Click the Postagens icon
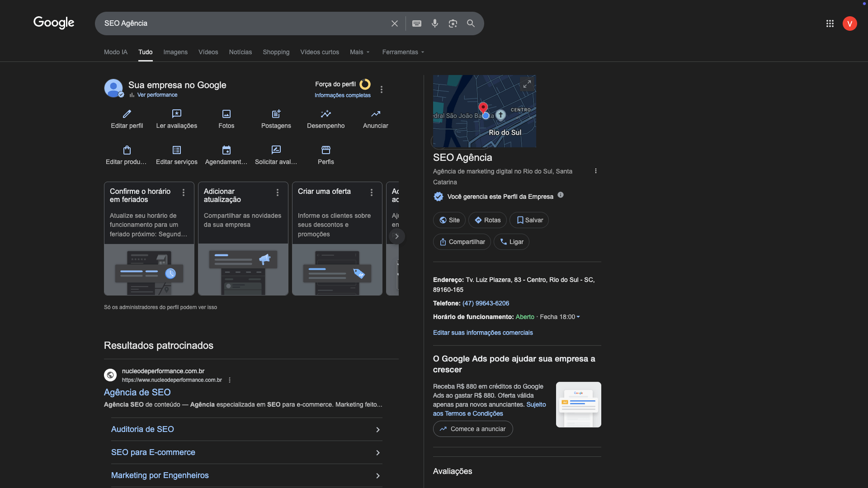The width and height of the screenshot is (868, 488). pos(276,114)
